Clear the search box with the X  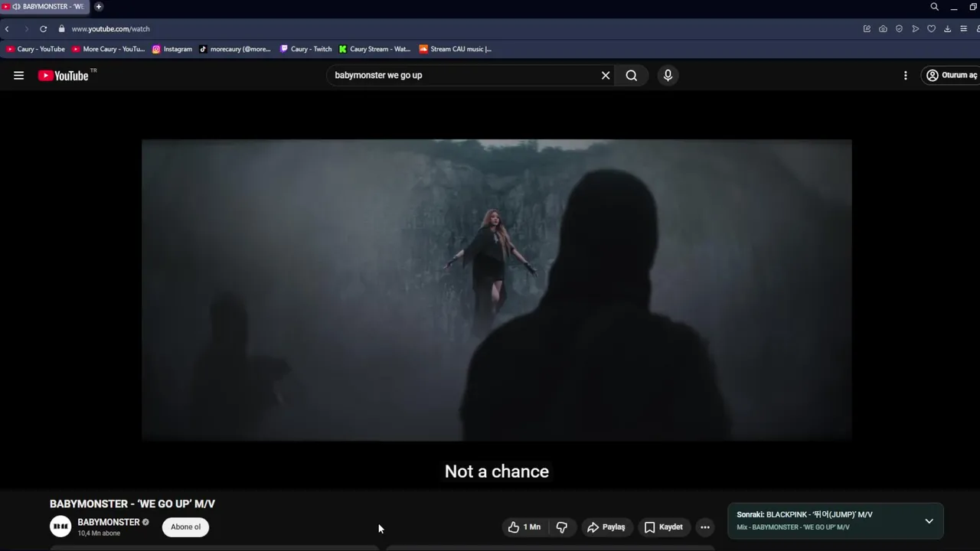click(606, 75)
